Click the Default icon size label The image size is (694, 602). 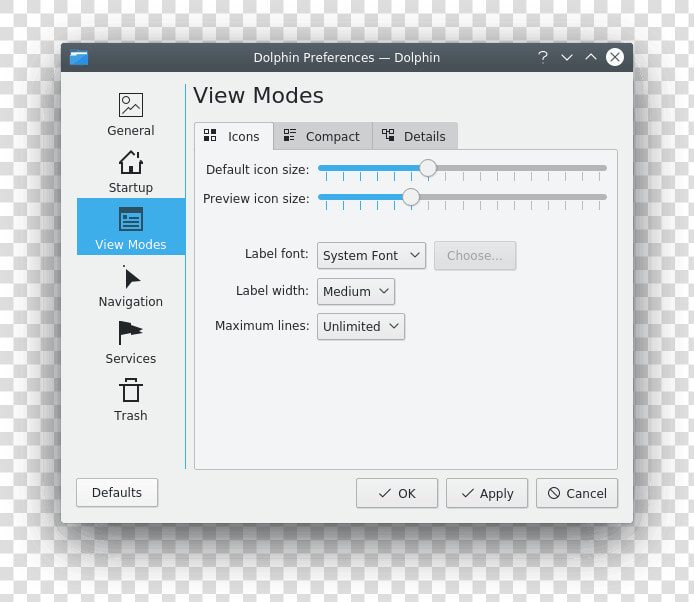(258, 170)
